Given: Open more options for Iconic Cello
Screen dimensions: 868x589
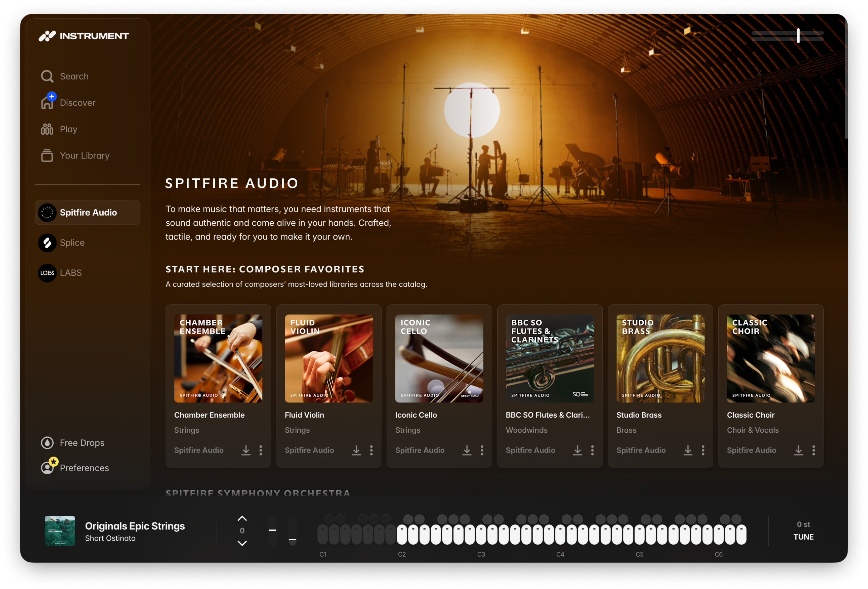Looking at the screenshot, I should pyautogui.click(x=482, y=450).
